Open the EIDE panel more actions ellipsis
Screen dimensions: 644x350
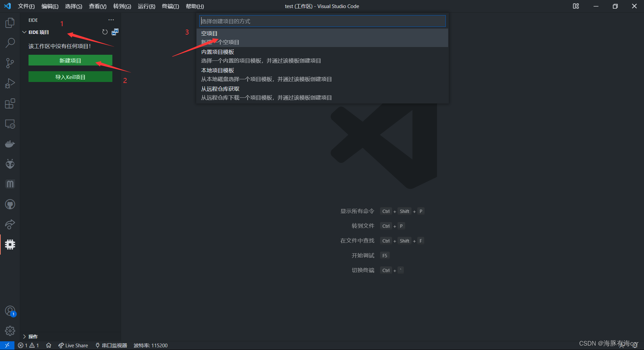pyautogui.click(x=111, y=20)
